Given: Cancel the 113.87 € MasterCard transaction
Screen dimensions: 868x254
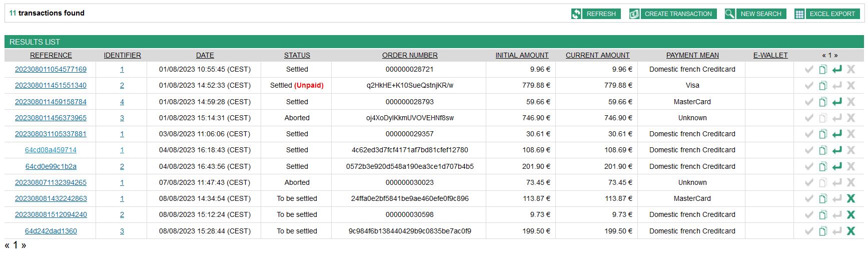Looking at the screenshot, I should (x=850, y=199).
